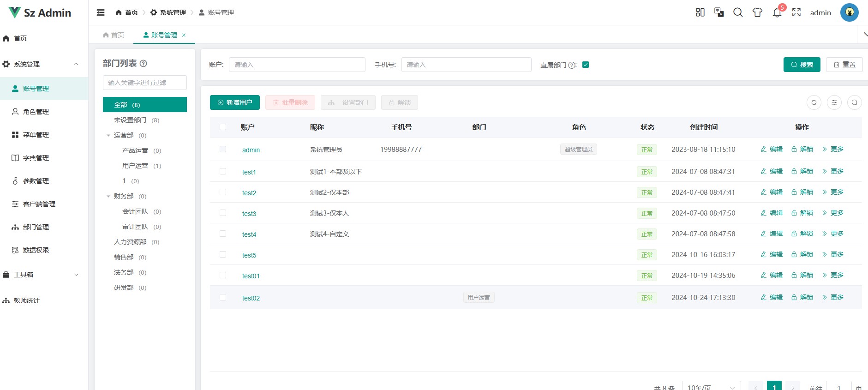The width and height of the screenshot is (868, 390).
Task: Check the test5 row checkbox
Action: (223, 254)
